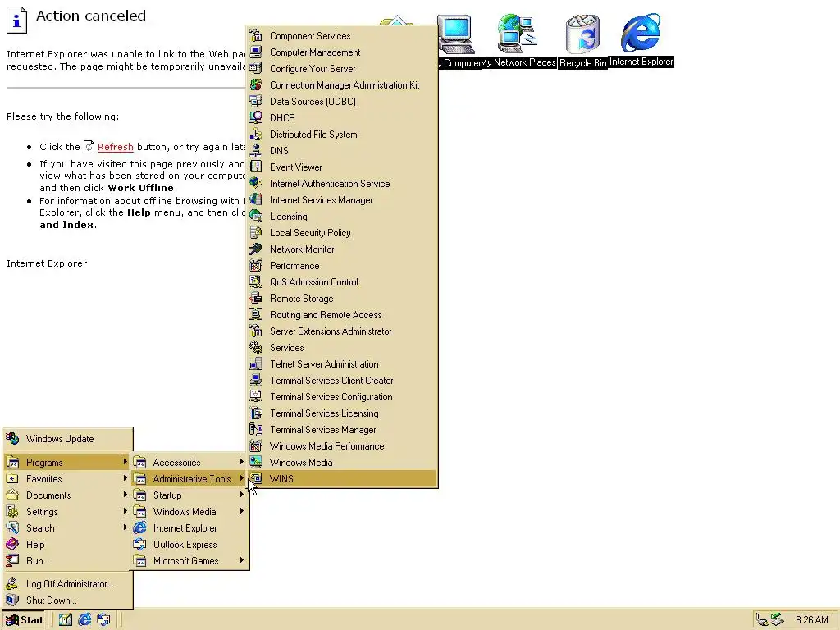Select Run... in the Start menu
The image size is (840, 630).
[x=67, y=561]
